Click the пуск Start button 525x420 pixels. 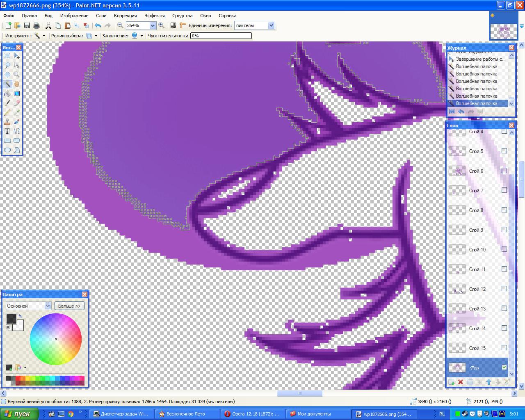(20, 414)
